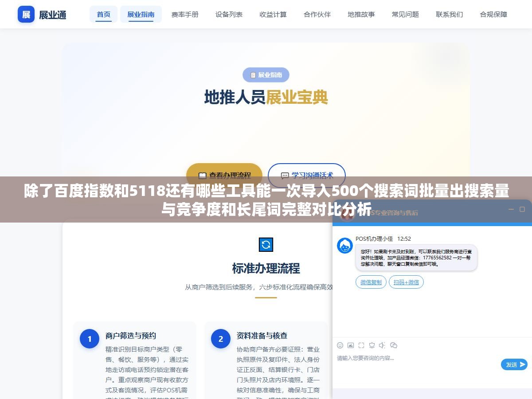Click the 资料准备与核查 step heading

(262, 336)
